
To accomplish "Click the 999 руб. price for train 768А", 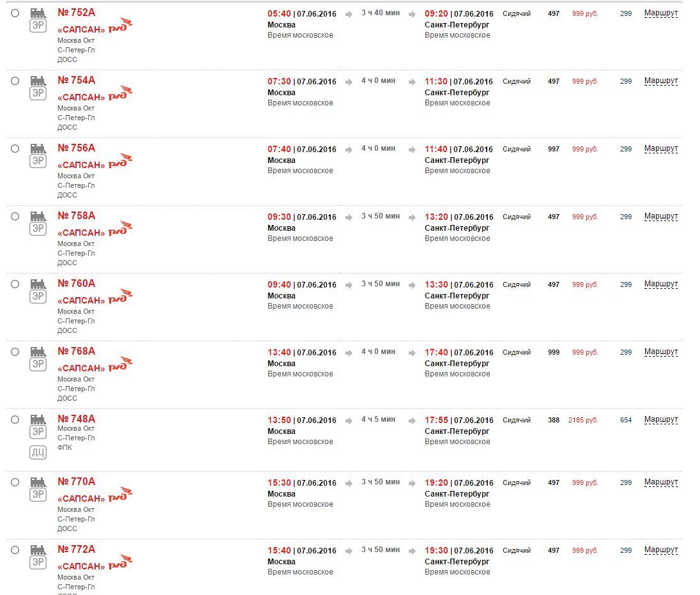I will tap(585, 352).
